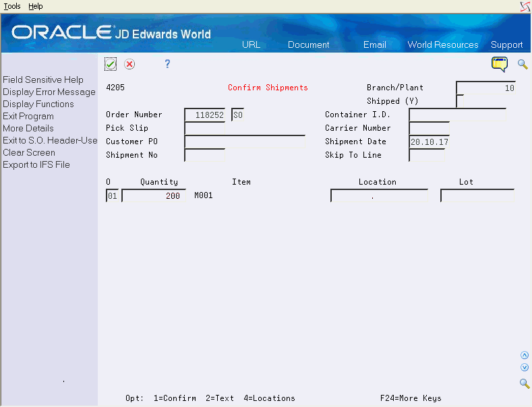Open World Resources header link
The height and width of the screenshot is (407, 532).
[x=443, y=44]
